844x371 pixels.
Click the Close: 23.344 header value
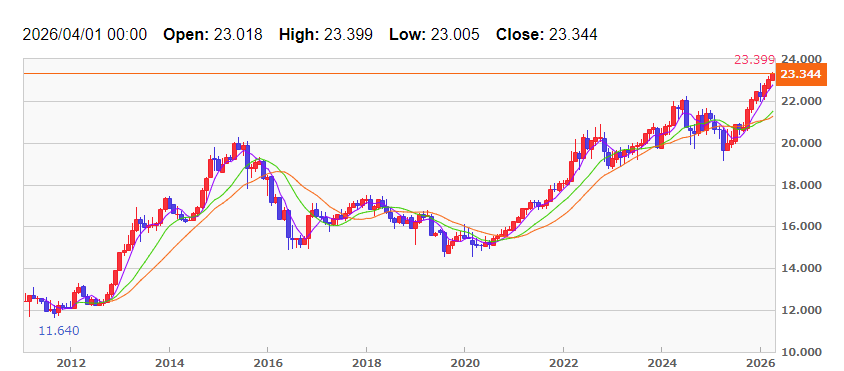point(546,35)
